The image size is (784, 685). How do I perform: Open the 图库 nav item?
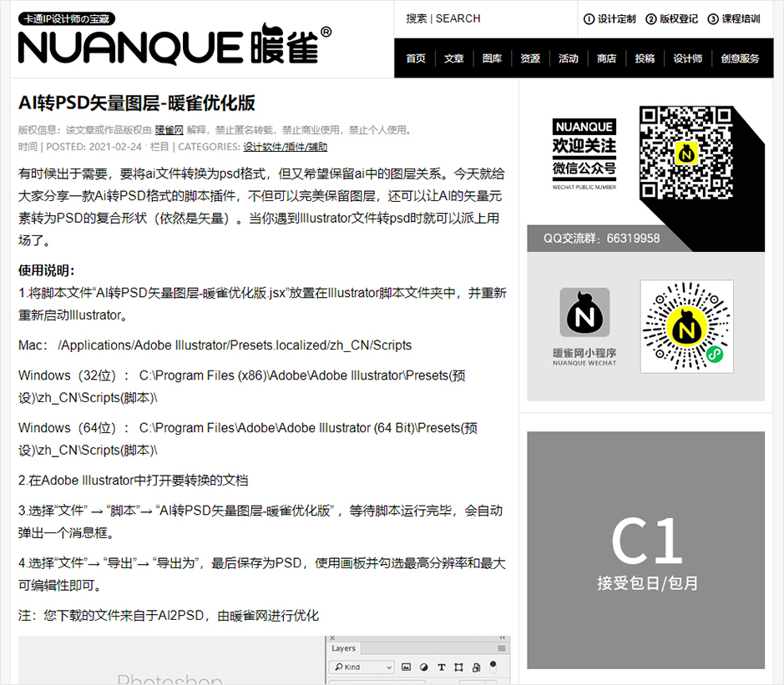[x=492, y=58]
